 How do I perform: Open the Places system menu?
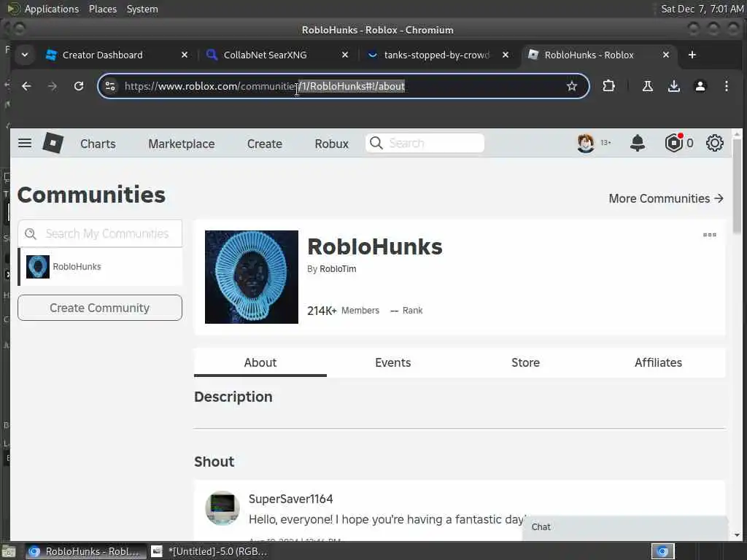click(x=102, y=9)
